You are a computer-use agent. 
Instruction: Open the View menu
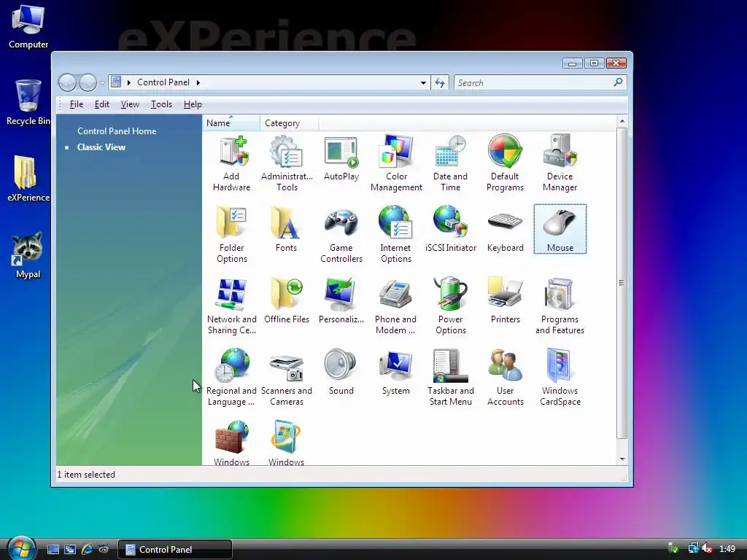pos(130,104)
